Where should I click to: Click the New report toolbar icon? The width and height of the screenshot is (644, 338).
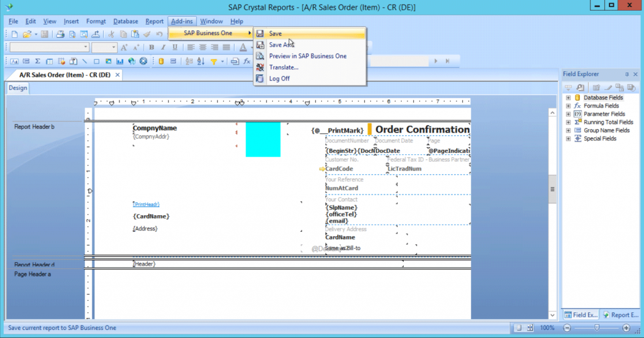click(x=15, y=35)
